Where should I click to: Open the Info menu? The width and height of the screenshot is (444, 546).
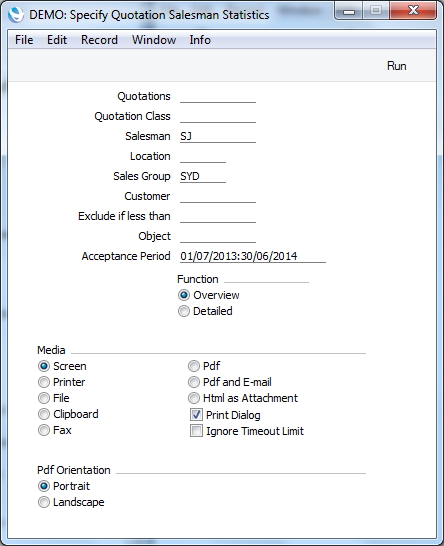coord(200,40)
